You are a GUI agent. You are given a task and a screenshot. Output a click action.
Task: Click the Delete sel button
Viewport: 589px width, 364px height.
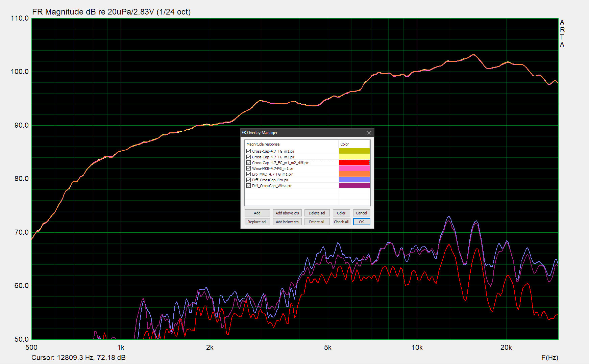pyautogui.click(x=317, y=213)
